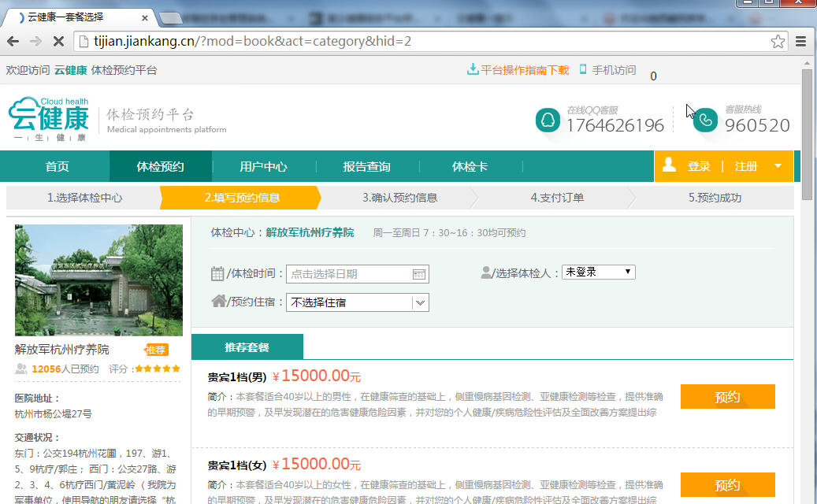
Task: Click the calendar icon before 体检时间
Action: 217,273
